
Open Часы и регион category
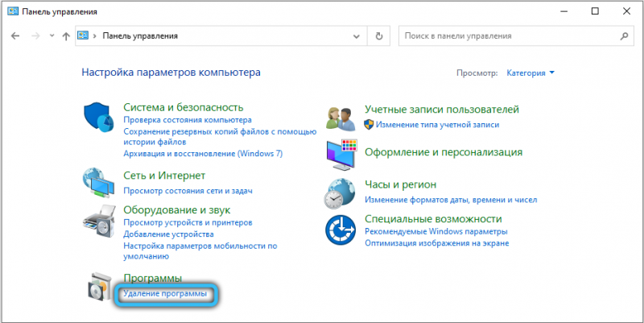click(x=400, y=184)
